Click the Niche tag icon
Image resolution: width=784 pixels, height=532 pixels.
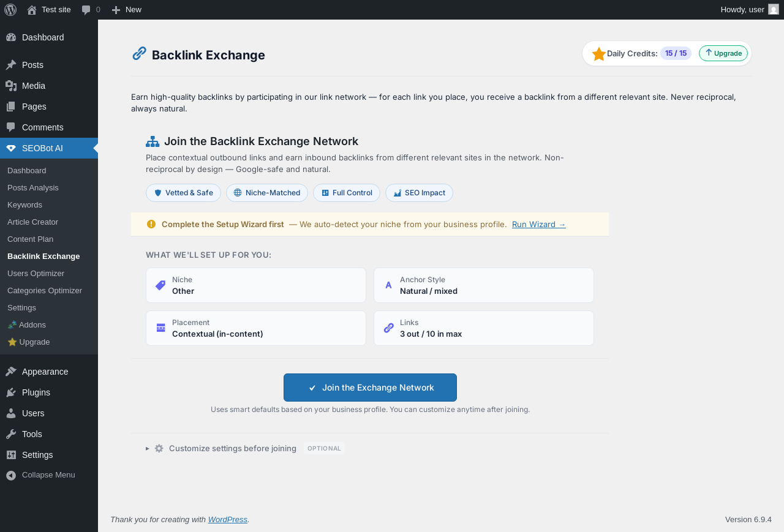pyautogui.click(x=160, y=285)
